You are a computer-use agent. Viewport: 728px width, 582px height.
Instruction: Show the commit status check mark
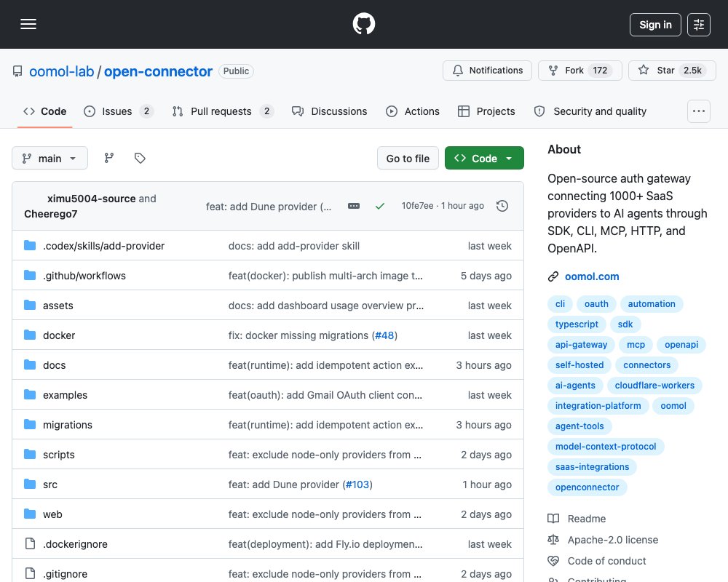pyautogui.click(x=380, y=206)
